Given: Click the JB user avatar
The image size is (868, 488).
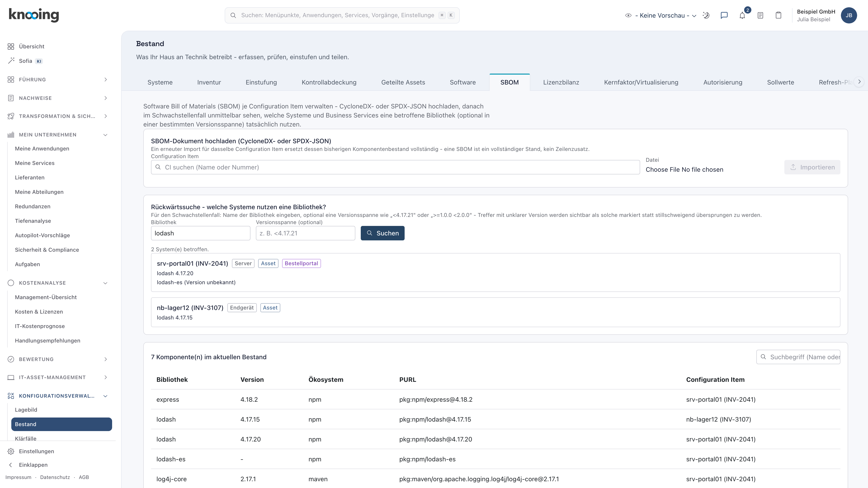Looking at the screenshot, I should pyautogui.click(x=849, y=15).
